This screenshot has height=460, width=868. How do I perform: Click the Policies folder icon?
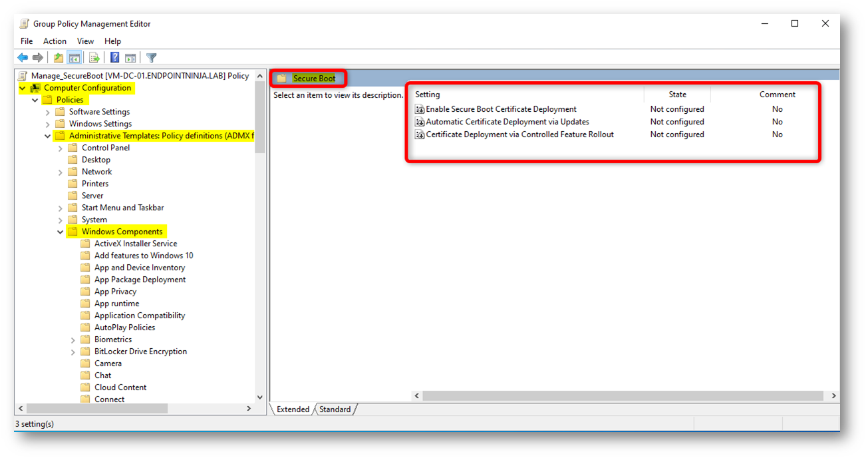[x=47, y=100]
